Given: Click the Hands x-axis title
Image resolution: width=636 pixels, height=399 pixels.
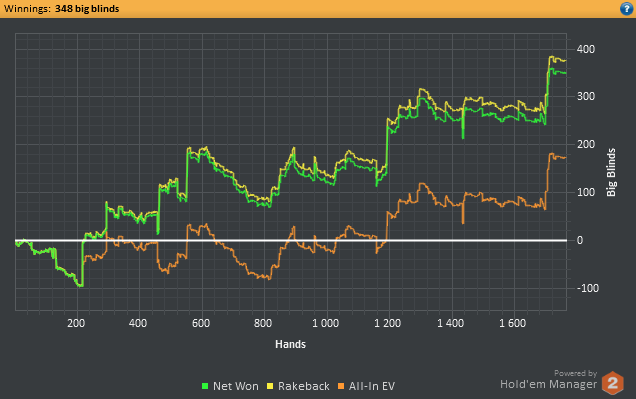Looking at the screenshot, I should point(290,344).
